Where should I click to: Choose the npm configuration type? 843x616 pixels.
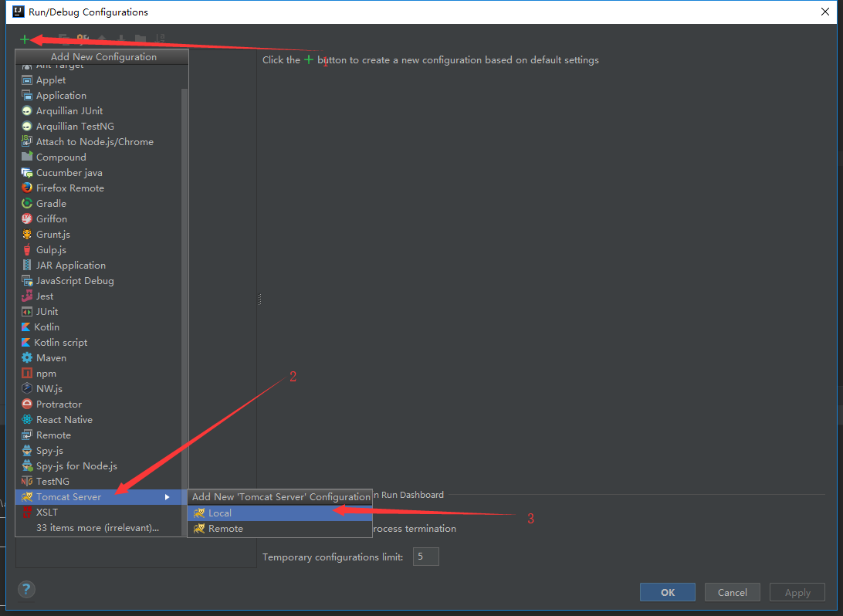point(102,374)
